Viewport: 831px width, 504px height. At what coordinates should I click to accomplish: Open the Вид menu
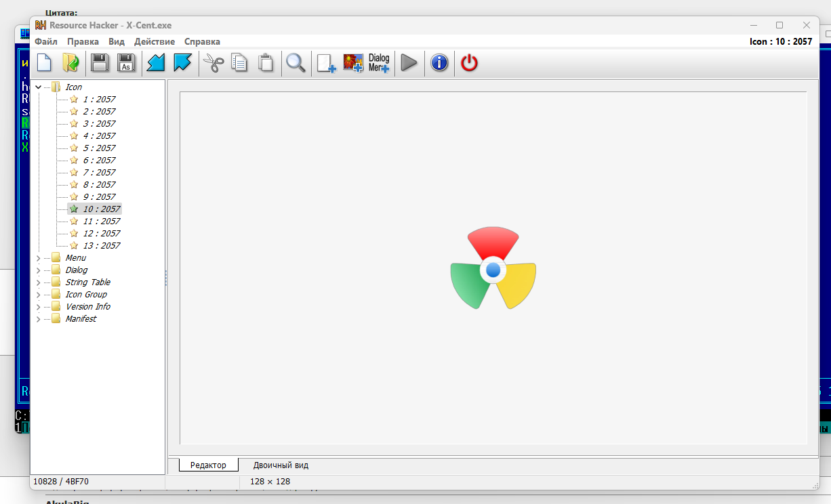point(117,41)
